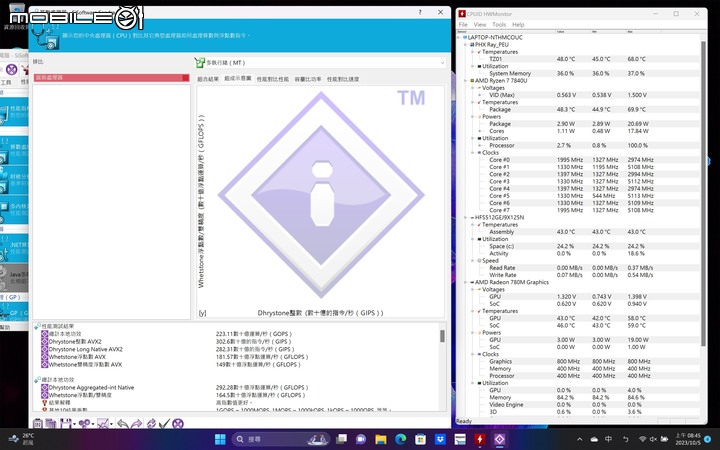720x450 pixels.
Task: Click the refresh arrows icon in Sandra toolbar
Action: (x=151, y=423)
